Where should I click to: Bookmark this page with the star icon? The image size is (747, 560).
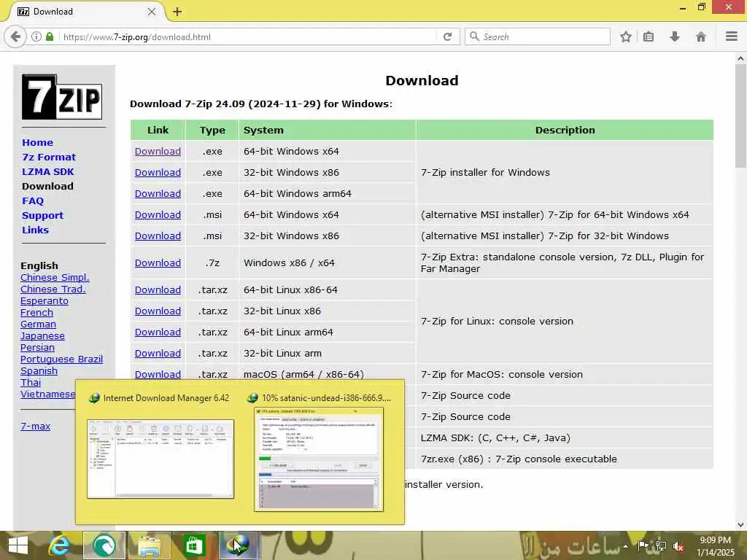[x=626, y=36]
